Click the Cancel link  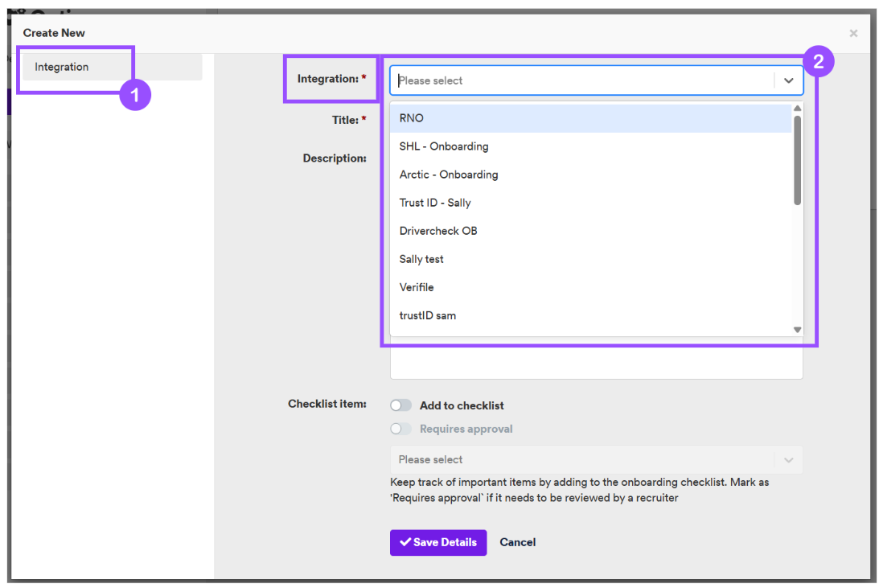[517, 543]
